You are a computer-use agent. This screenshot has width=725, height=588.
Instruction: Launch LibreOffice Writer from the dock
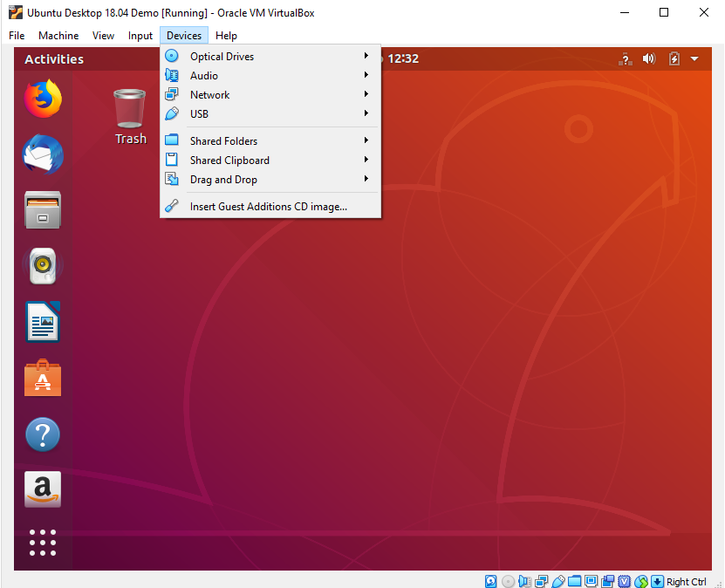pos(43,322)
